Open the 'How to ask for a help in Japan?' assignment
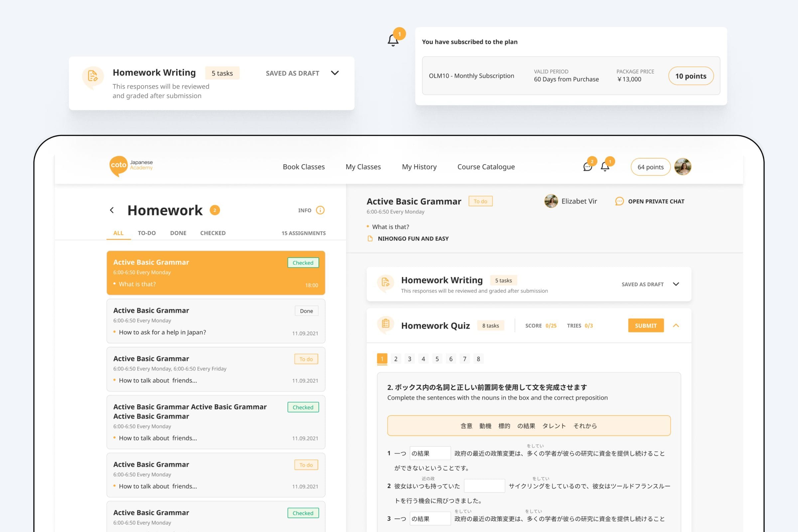The width and height of the screenshot is (798, 532). click(216, 321)
